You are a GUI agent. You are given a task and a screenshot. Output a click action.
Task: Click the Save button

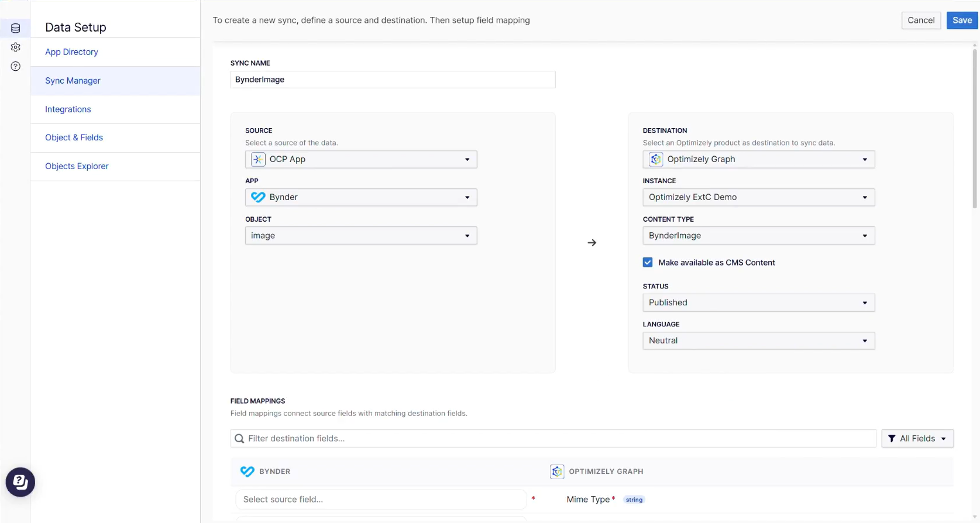coord(962,20)
